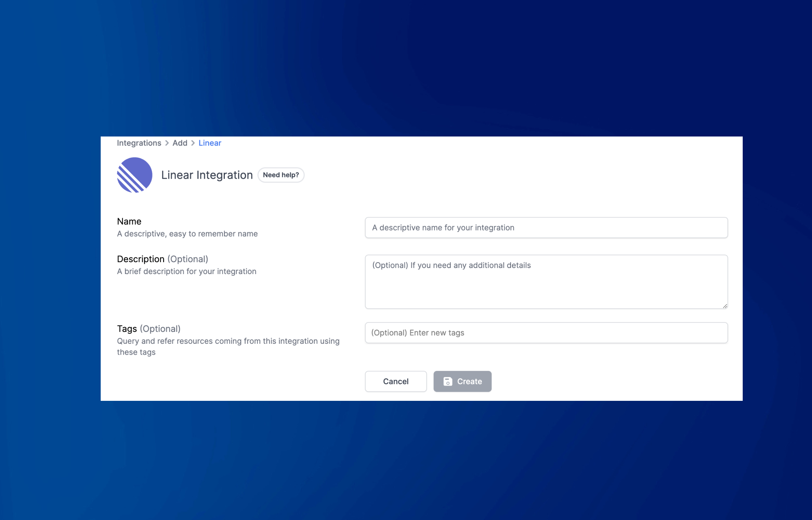
Task: Focus the Enter new tags field
Action: point(546,333)
